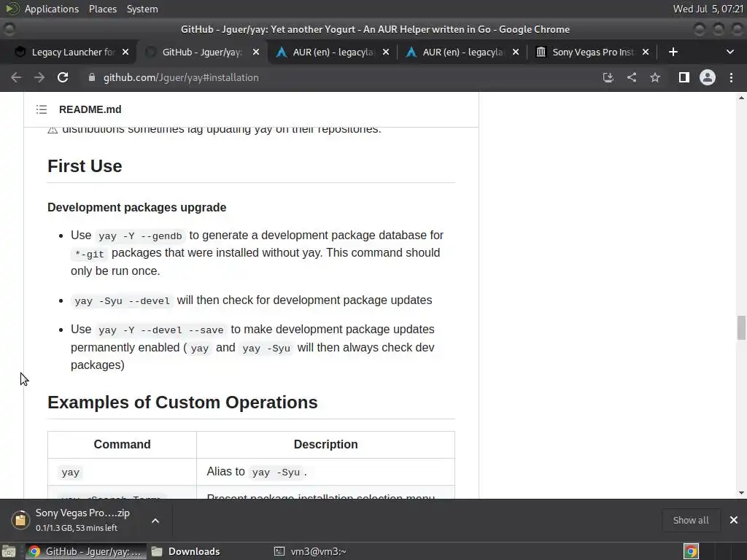Screen dimensions: 747x560
Task: Close the Sony Vegas Pro tab
Action: coord(646,52)
